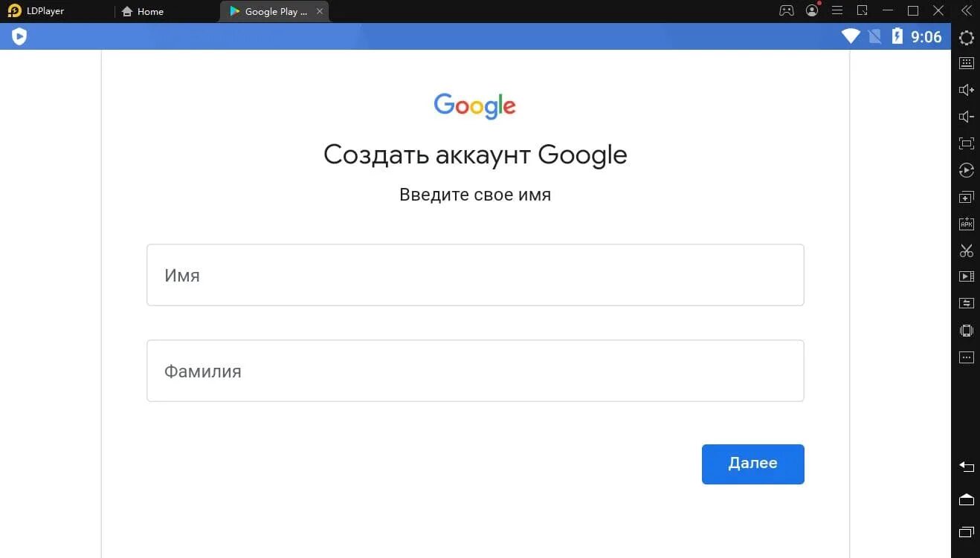
Task: Open video recorder icon in sidebar
Action: click(x=966, y=276)
